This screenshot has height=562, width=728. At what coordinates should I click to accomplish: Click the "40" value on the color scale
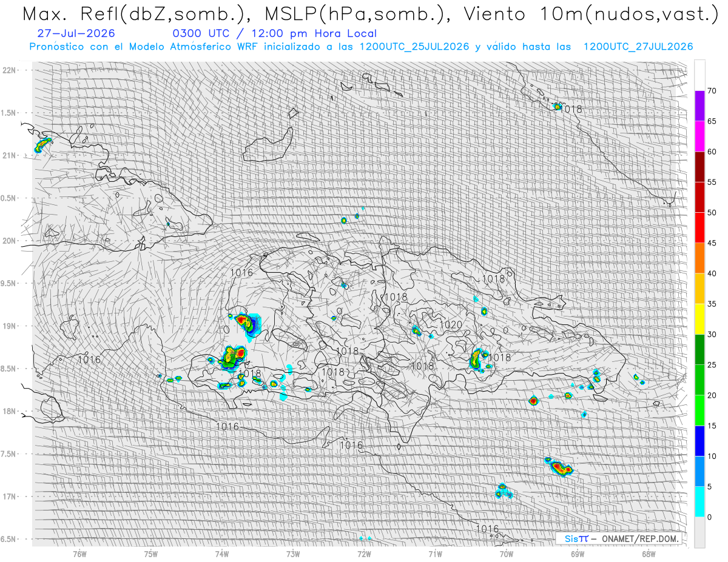click(x=712, y=273)
